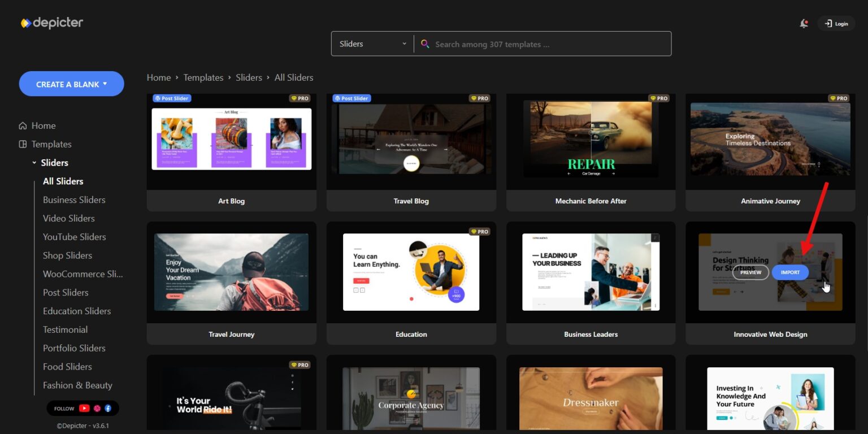The image size is (868, 434).
Task: Open the Travel Journey template thumbnail
Action: (231, 272)
